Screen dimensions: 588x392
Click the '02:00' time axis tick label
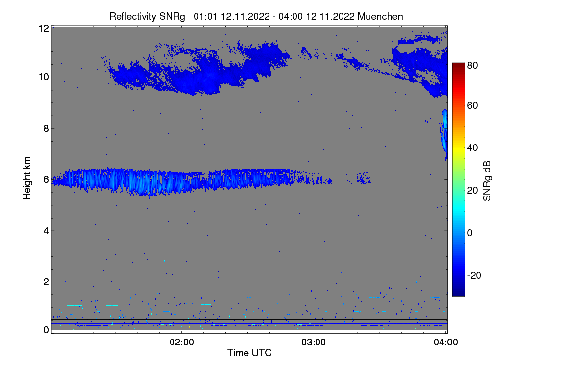coord(182,343)
